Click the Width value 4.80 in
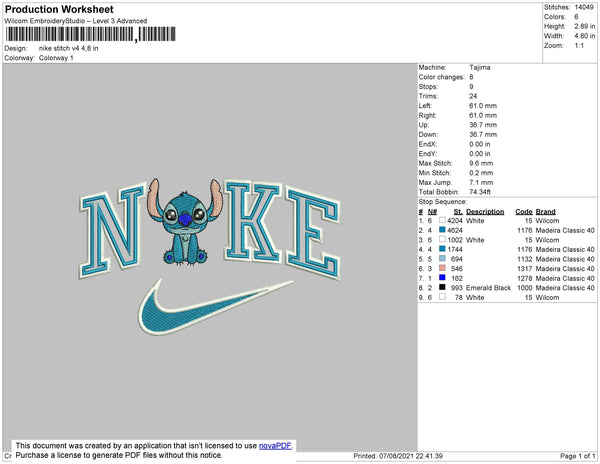The height and width of the screenshot is (464, 600). point(585,36)
